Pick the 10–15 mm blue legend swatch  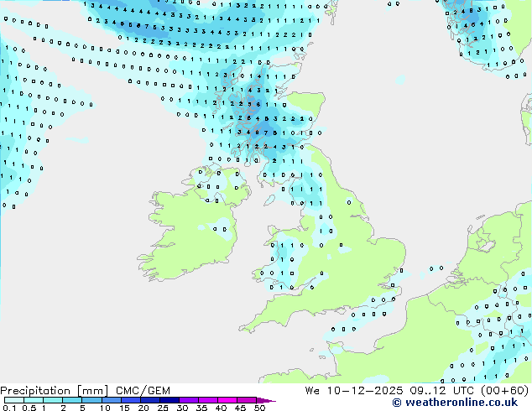(x=112, y=400)
